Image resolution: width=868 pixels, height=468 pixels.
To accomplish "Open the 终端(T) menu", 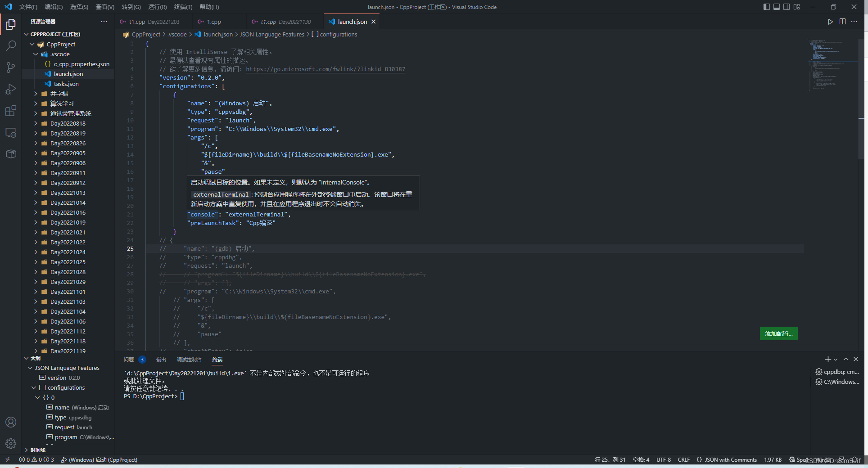I will [x=183, y=7].
